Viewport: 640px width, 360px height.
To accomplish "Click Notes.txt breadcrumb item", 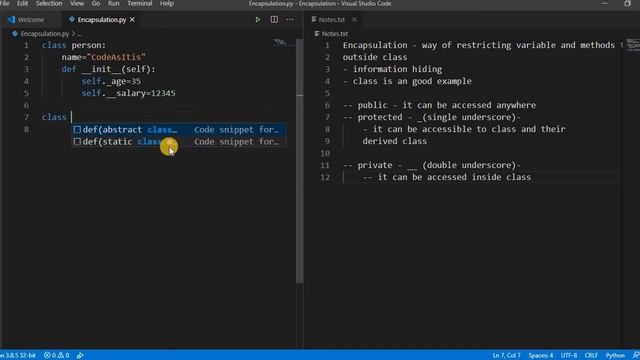I will (x=335, y=33).
